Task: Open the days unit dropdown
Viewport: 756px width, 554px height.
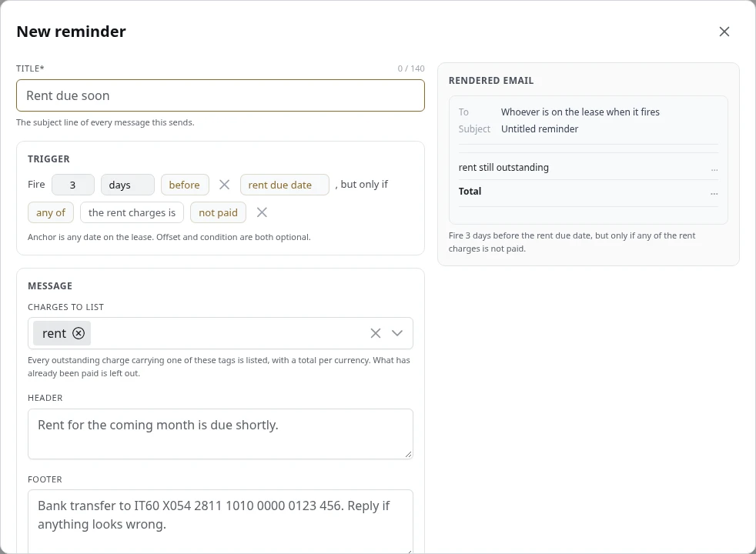Action: pyautogui.click(x=127, y=185)
